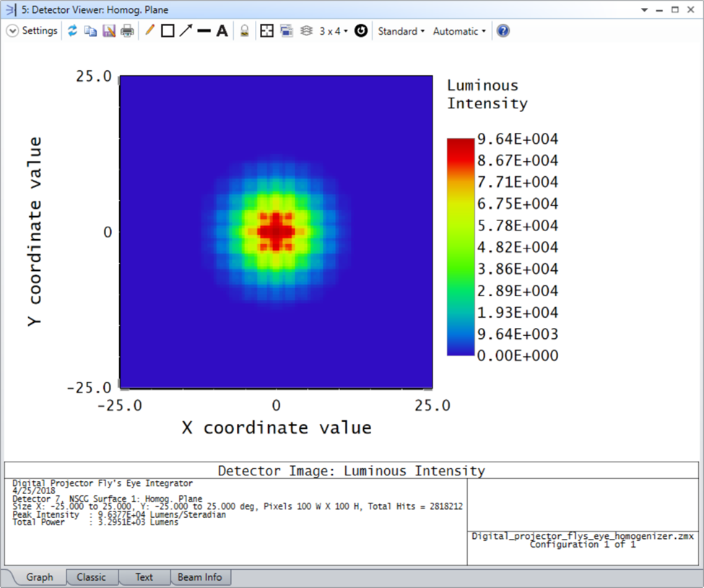The height and width of the screenshot is (588, 704).
Task: Select the rectangle annotation tool
Action: [168, 30]
